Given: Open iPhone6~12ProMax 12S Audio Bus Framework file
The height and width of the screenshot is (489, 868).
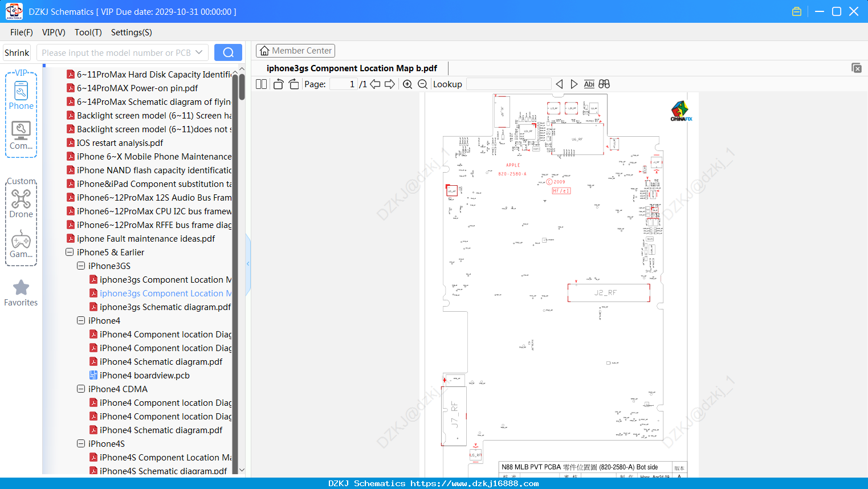Looking at the screenshot, I should 154,198.
